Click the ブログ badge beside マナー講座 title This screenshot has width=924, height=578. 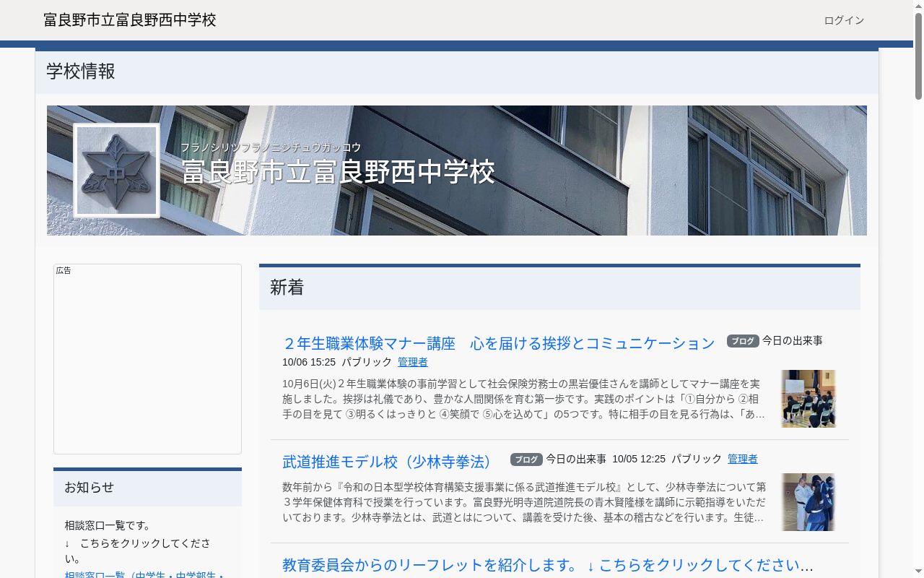[x=743, y=341]
